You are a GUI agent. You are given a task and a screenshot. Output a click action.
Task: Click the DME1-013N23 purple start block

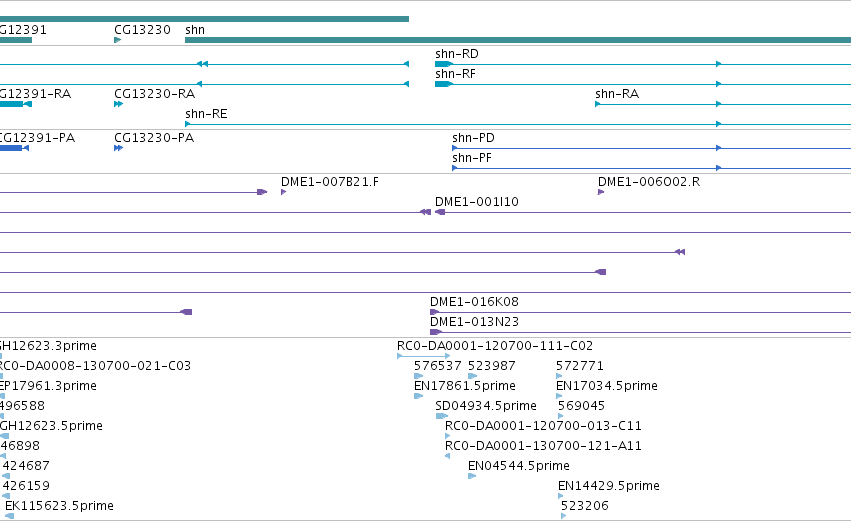435,332
